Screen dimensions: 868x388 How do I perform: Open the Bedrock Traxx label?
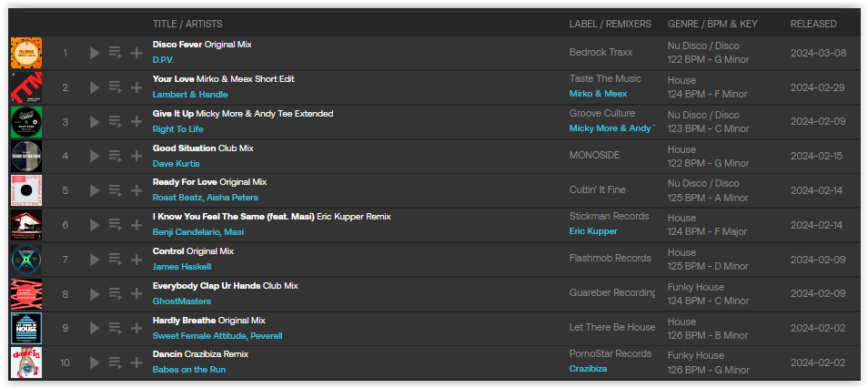(601, 52)
